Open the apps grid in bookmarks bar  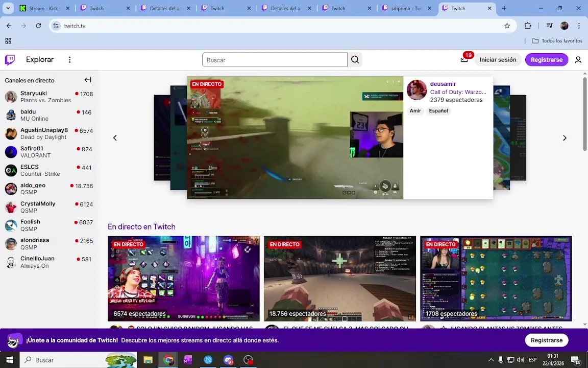tap(8, 40)
